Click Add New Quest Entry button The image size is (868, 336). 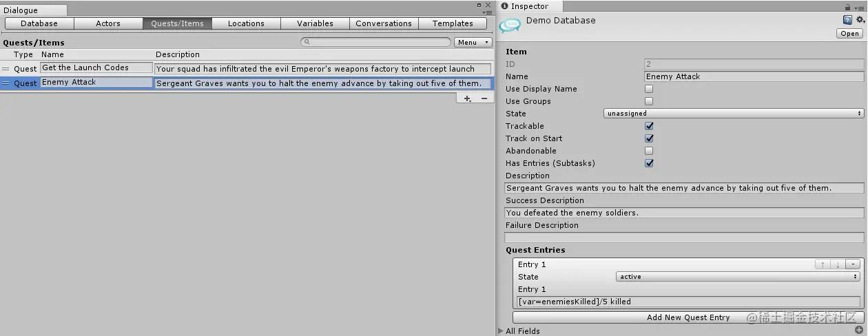pos(688,317)
